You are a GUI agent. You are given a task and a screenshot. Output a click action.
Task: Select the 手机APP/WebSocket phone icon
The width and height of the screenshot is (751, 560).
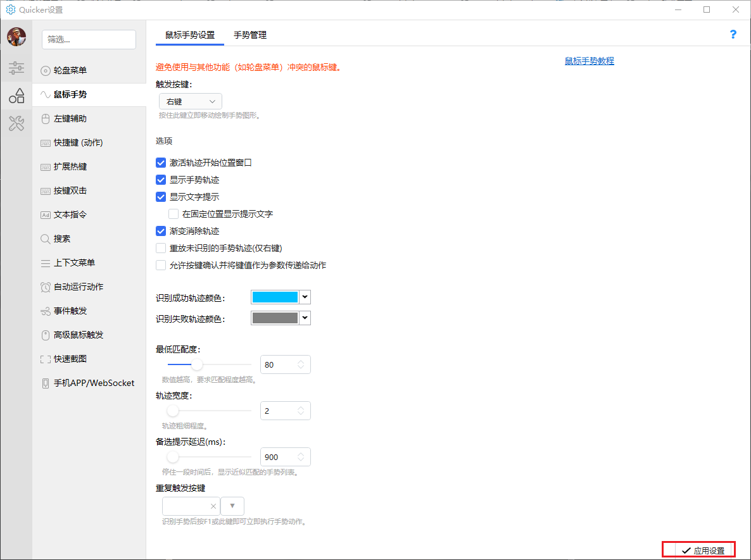point(46,383)
